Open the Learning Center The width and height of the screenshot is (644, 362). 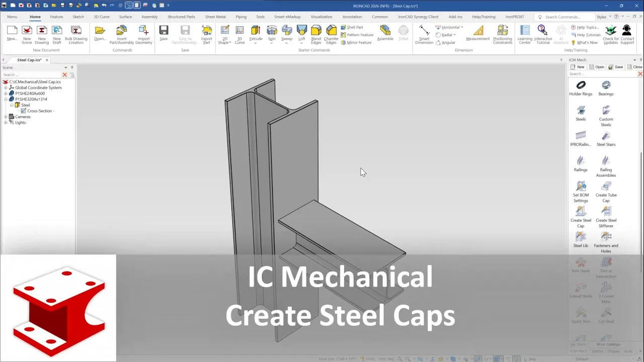coord(525,34)
